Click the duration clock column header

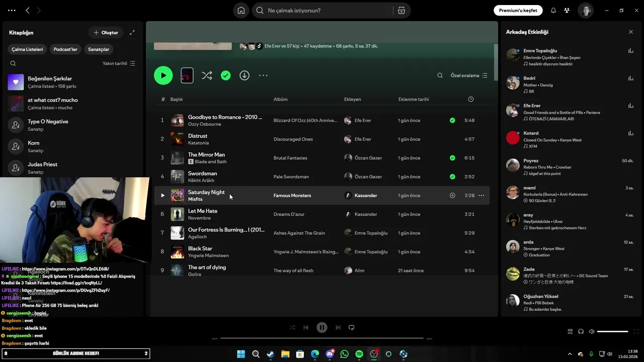coord(471,99)
